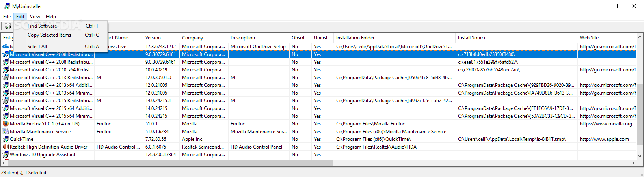Sort by the Install Source column header
The height and width of the screenshot is (177, 644).
(516, 38)
